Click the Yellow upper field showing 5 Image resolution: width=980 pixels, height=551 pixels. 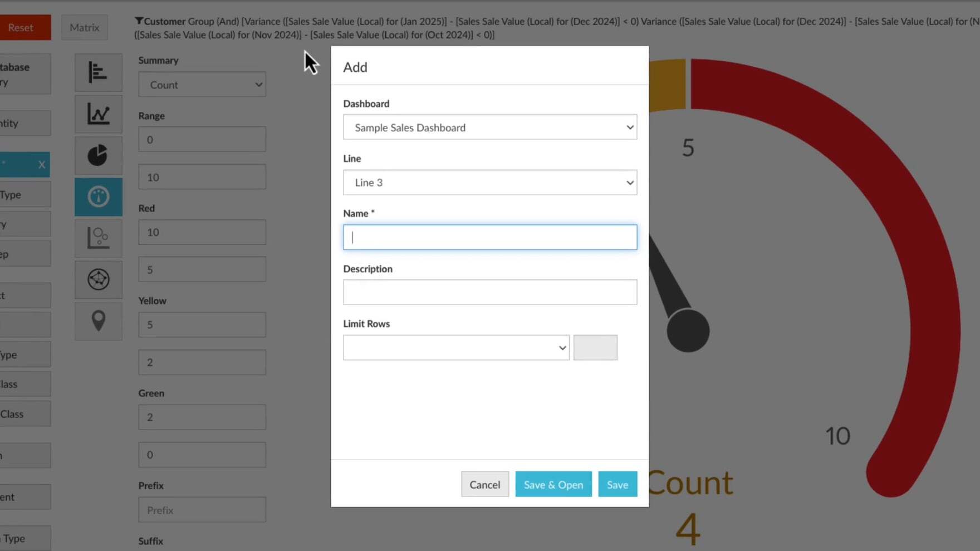coord(202,324)
